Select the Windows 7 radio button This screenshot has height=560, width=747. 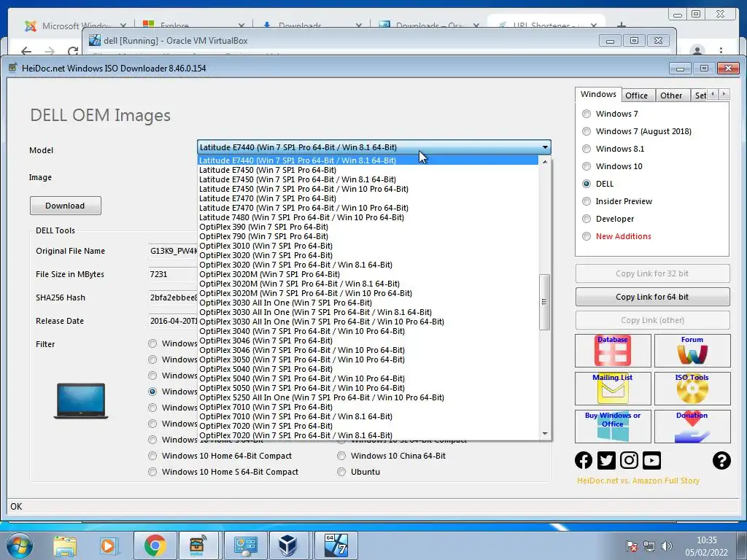(x=587, y=114)
